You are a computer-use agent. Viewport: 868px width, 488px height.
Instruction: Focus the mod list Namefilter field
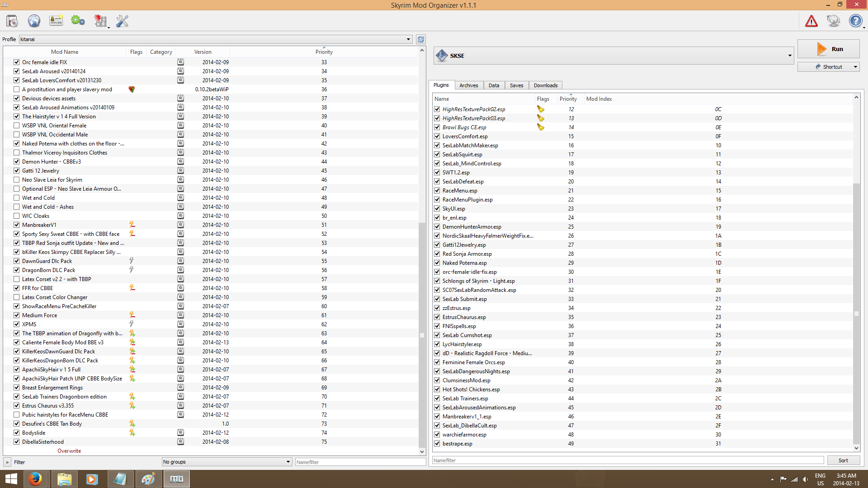(360, 462)
